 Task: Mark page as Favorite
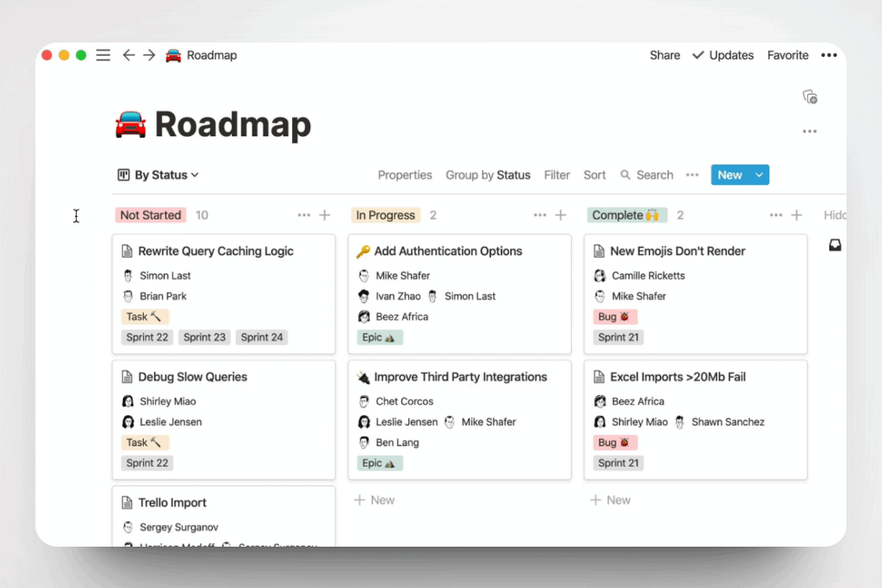(x=787, y=55)
